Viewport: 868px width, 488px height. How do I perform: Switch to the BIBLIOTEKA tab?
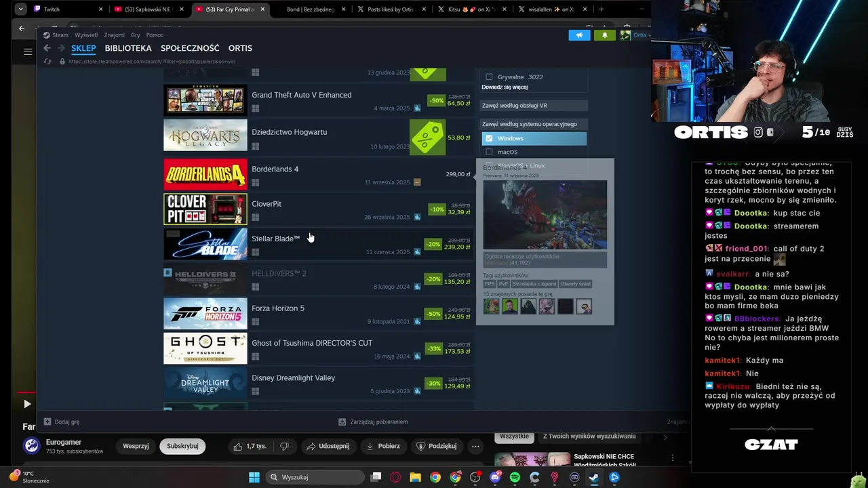point(128,48)
